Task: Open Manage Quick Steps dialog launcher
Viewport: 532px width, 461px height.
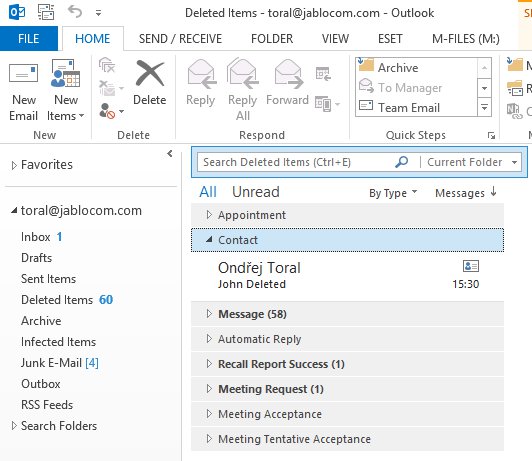Action: click(491, 136)
